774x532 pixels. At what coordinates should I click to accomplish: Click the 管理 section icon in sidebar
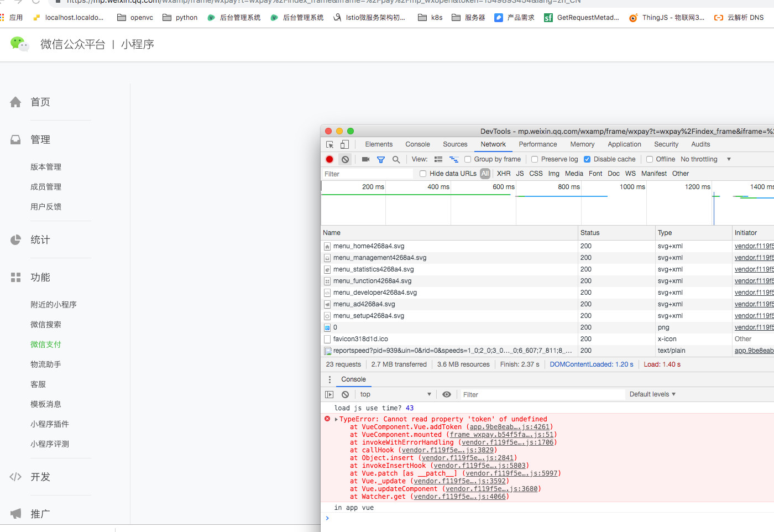click(x=15, y=139)
